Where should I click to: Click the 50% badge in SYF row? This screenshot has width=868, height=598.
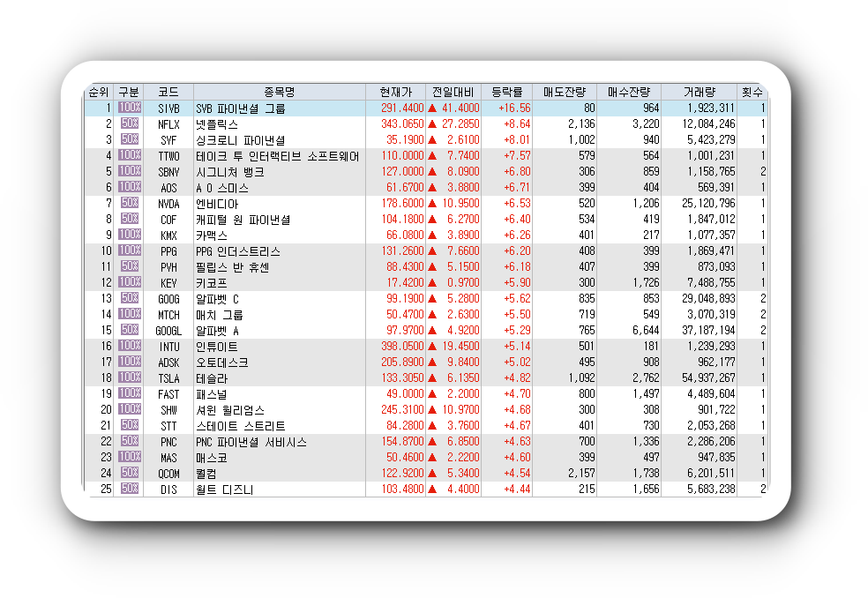(x=130, y=139)
